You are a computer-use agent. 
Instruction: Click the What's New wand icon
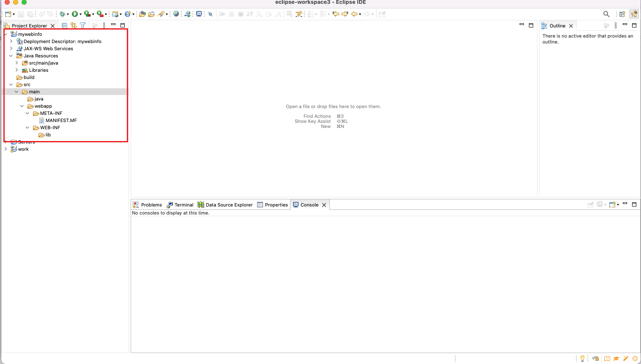click(626, 359)
